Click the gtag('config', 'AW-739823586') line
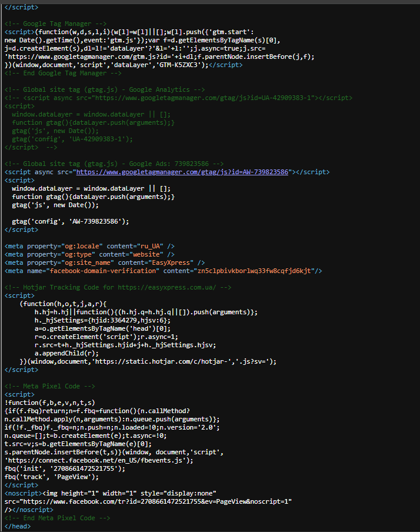 (x=71, y=221)
